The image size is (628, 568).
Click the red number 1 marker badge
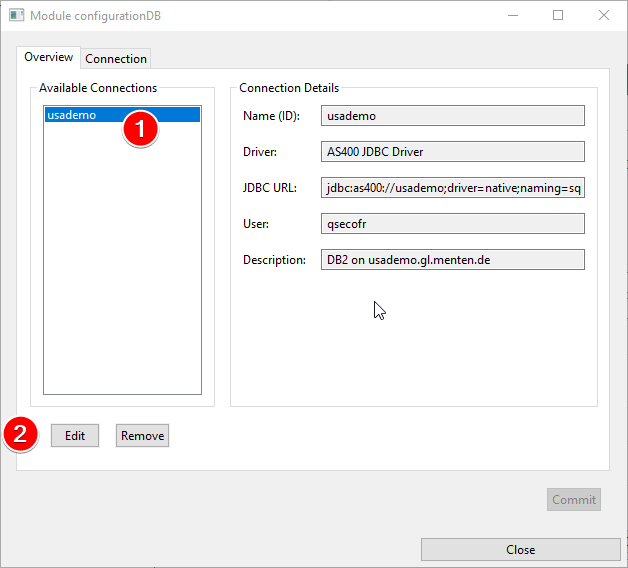click(x=140, y=130)
